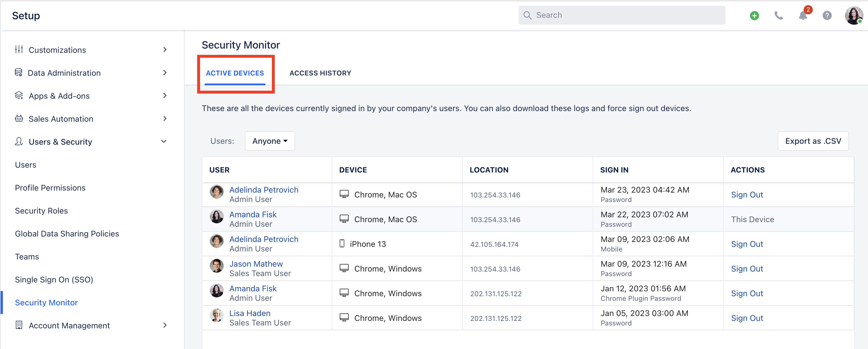
Task: Switch to the Access History tab
Action: 320,73
